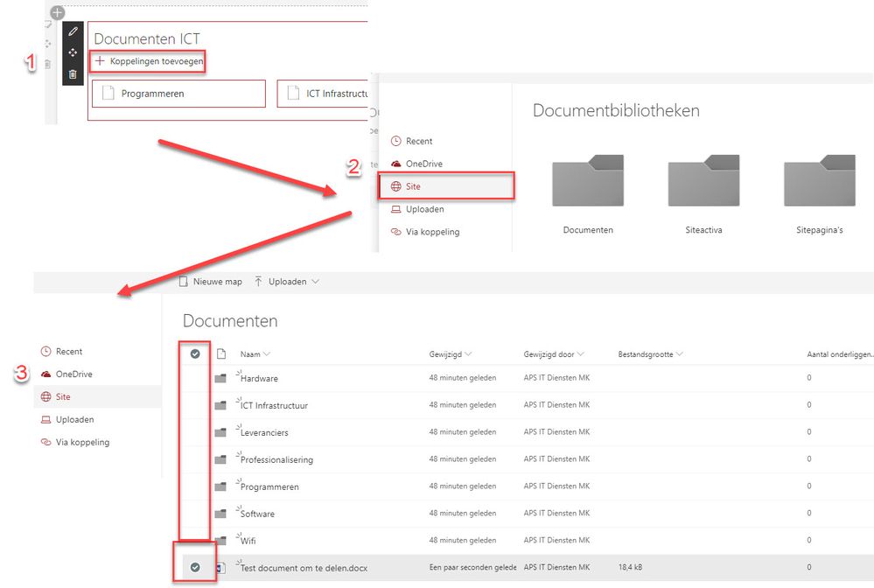Open the Gewijzigd column dropdown
The width and height of the screenshot is (874, 588).
tap(451, 353)
